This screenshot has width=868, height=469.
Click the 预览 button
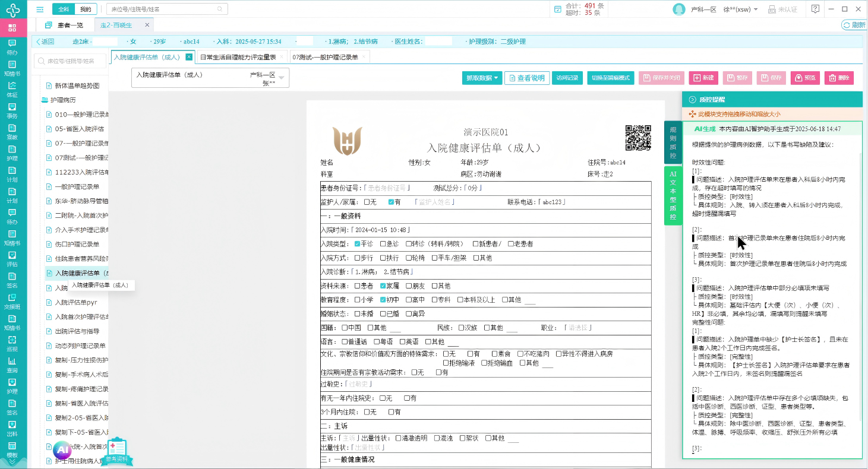pos(805,78)
